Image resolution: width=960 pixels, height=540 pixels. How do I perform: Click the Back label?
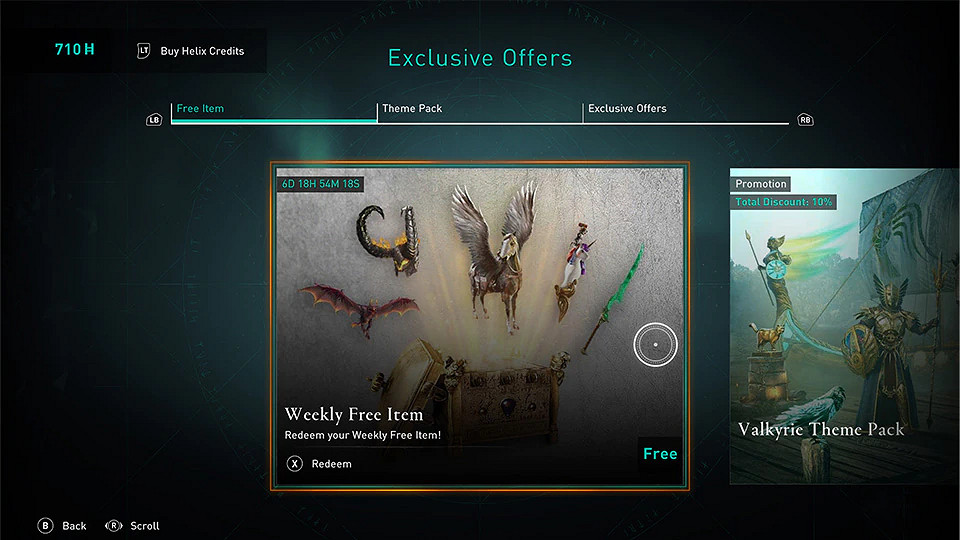pos(74,526)
